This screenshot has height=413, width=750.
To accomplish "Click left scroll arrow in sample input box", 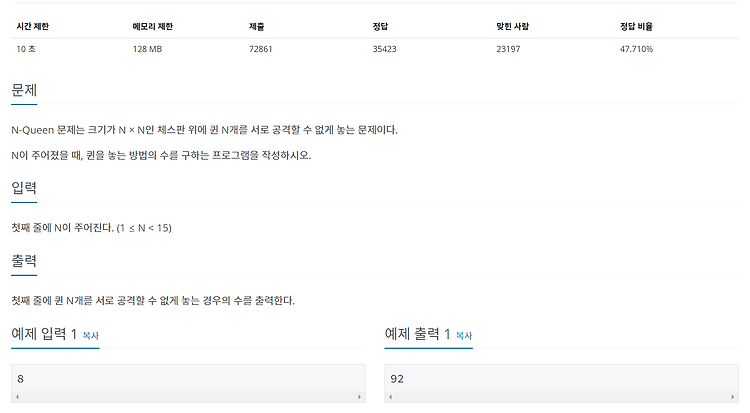I will (x=18, y=397).
